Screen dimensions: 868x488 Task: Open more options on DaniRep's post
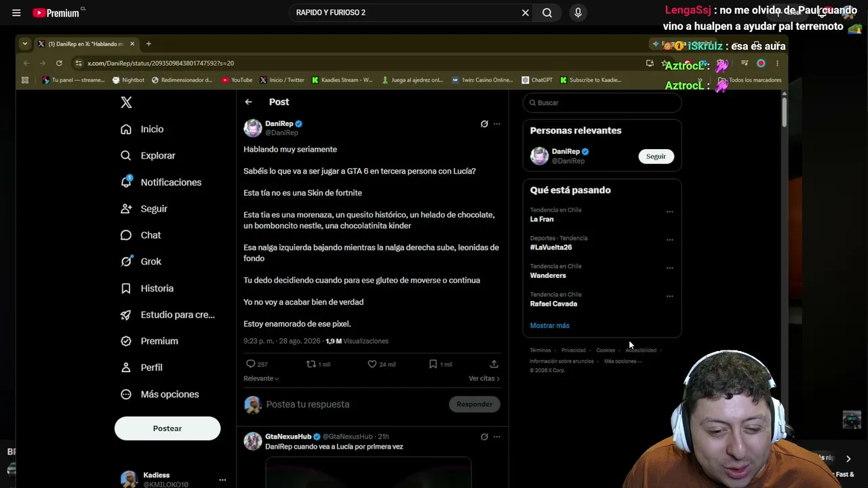pos(497,124)
